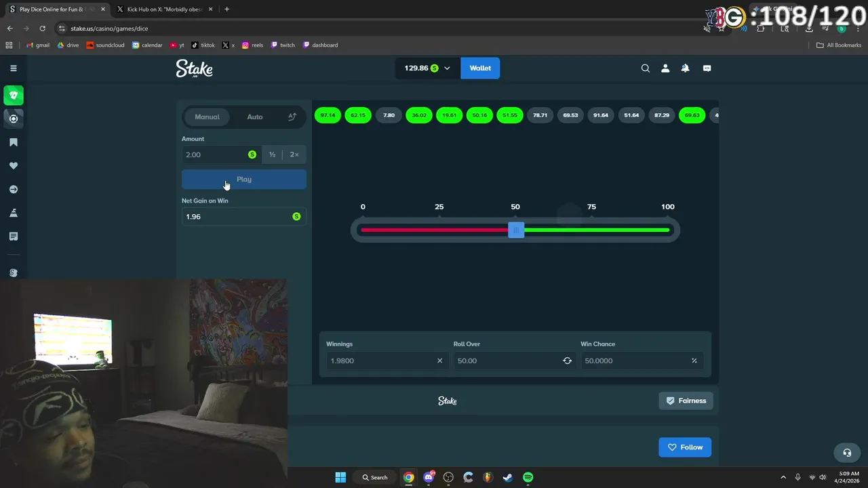Viewport: 868px width, 488px height.
Task: Follow with the Follow button
Action: [685, 447]
